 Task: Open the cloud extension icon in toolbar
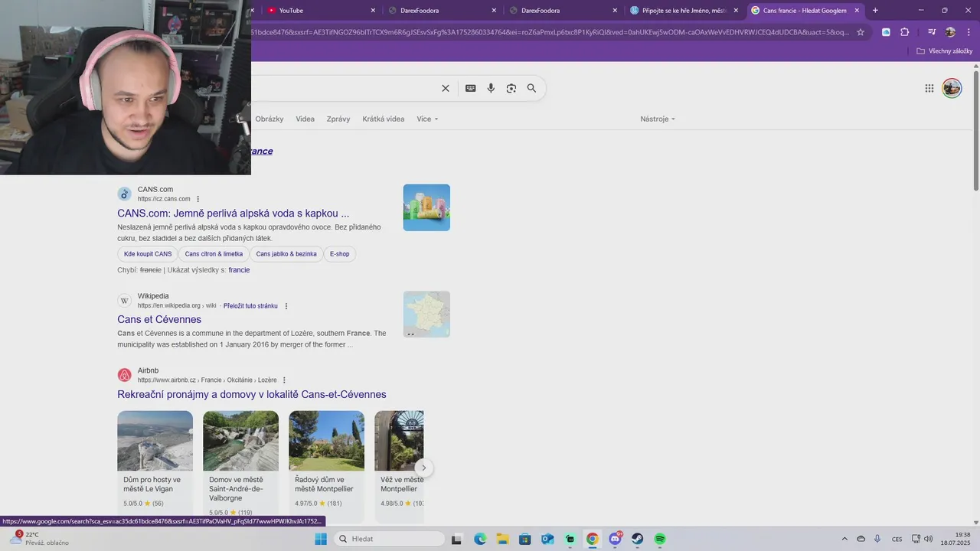(886, 32)
